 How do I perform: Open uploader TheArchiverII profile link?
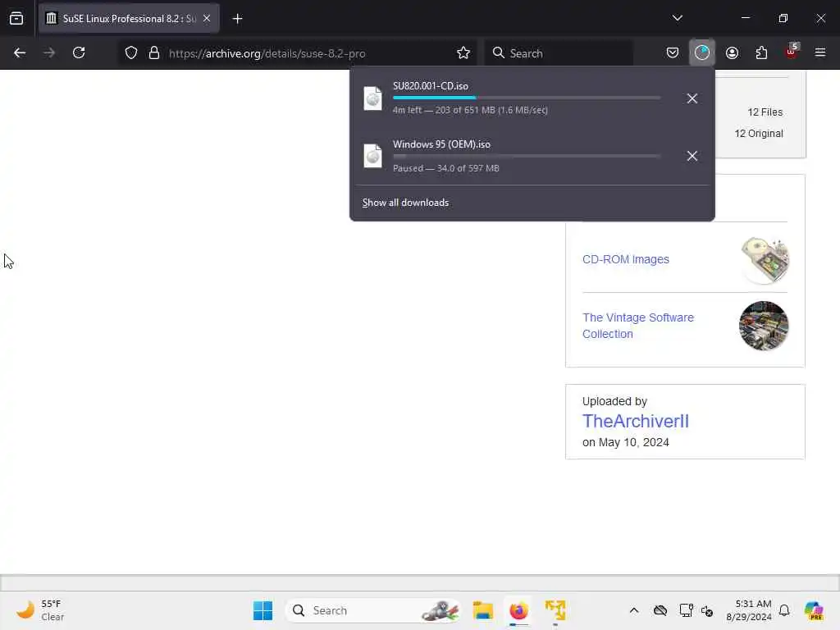[x=636, y=421]
